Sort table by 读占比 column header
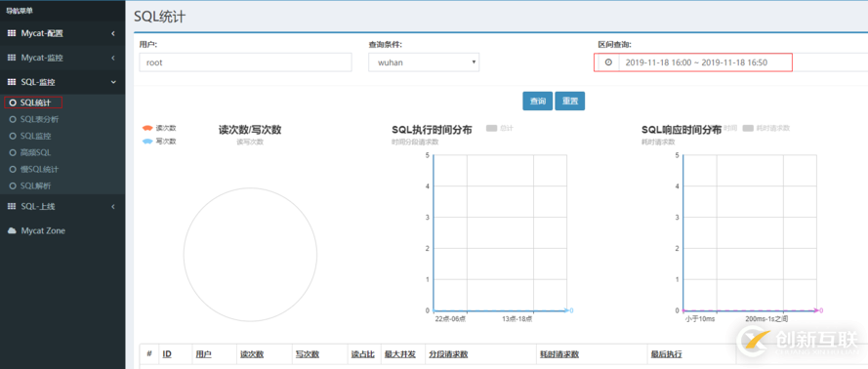 point(363,354)
